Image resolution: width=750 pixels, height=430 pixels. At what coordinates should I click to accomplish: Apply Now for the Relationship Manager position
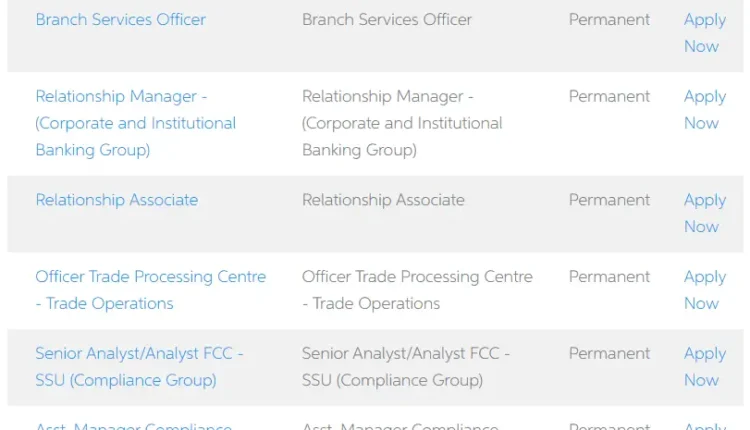(x=704, y=109)
